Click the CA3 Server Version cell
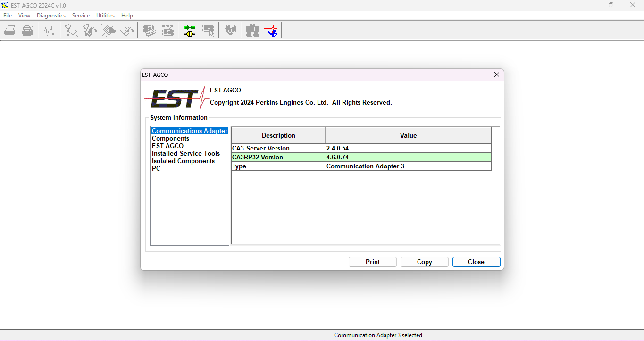644x341 pixels. [278, 148]
